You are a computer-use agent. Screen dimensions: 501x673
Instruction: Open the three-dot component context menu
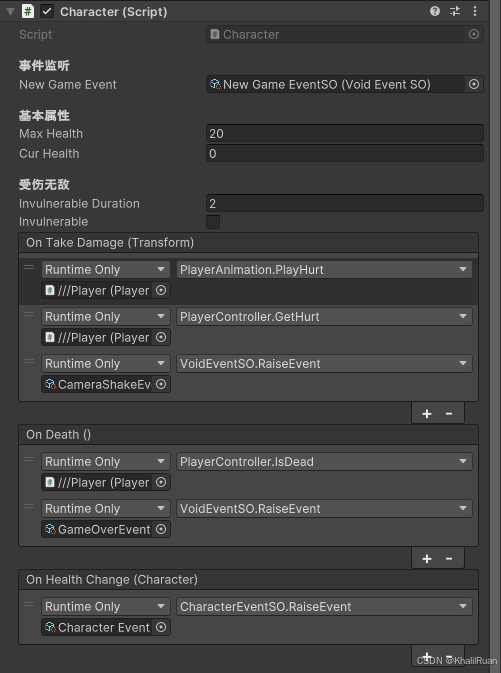(x=475, y=11)
